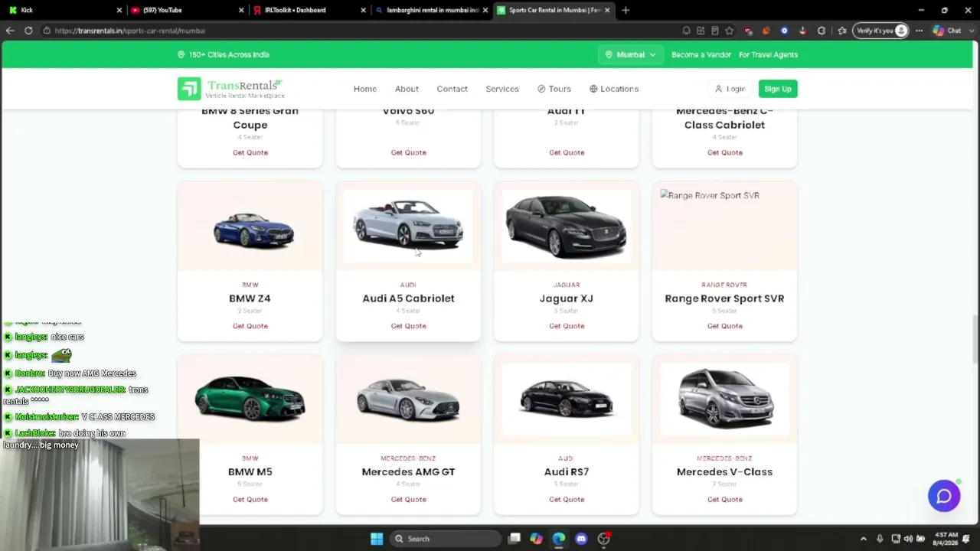Image resolution: width=980 pixels, height=551 pixels.
Task: Open the Tours menu item
Action: pyautogui.click(x=554, y=89)
